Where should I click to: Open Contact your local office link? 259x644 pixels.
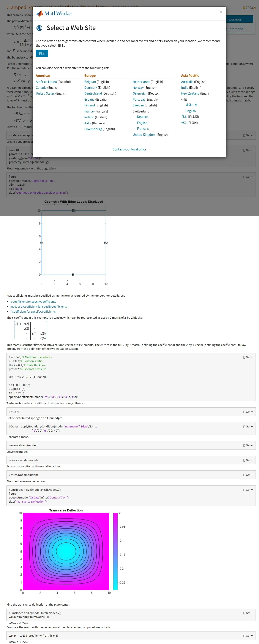[129, 149]
